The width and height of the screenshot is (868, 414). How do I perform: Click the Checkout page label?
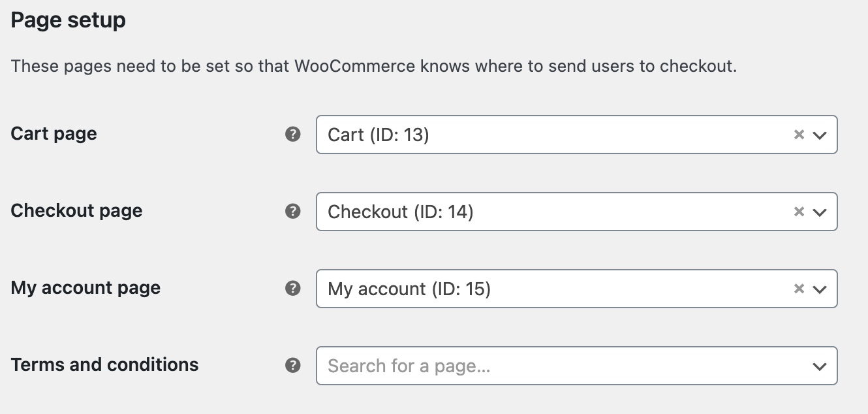click(x=76, y=211)
